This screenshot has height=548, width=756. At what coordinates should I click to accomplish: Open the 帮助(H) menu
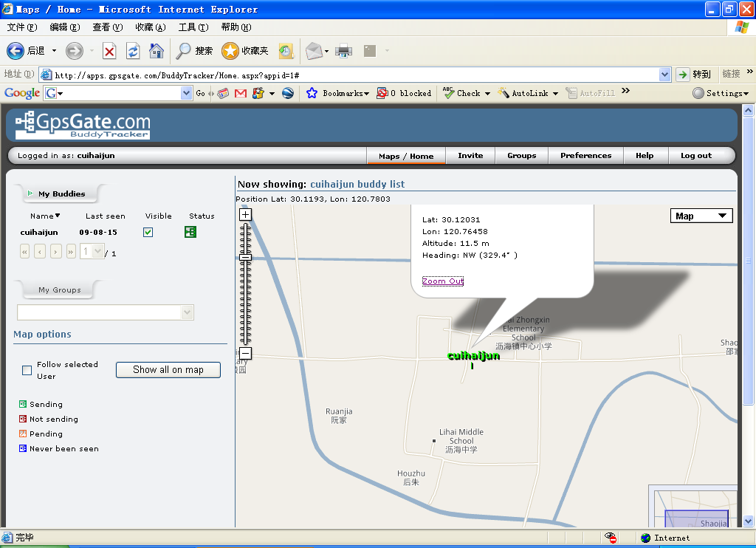236,27
